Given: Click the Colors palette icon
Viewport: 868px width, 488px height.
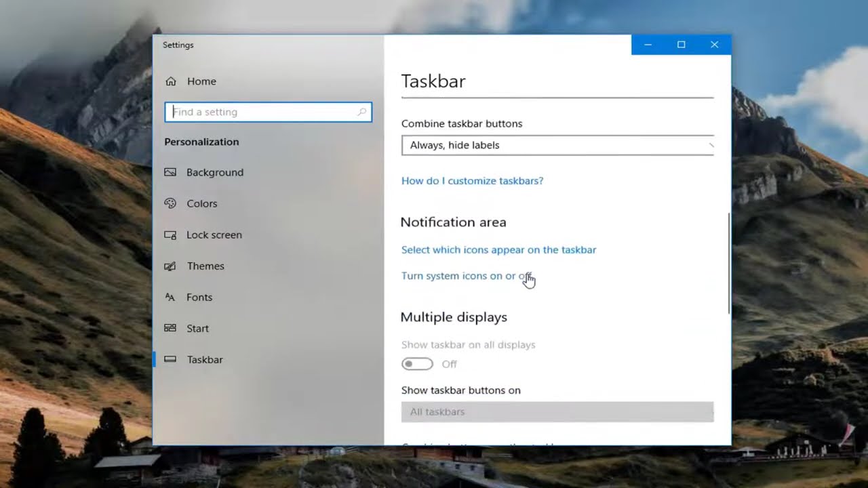Looking at the screenshot, I should [x=170, y=203].
